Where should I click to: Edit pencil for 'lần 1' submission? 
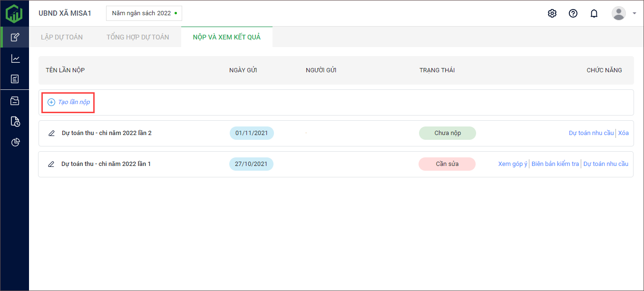coord(51,164)
